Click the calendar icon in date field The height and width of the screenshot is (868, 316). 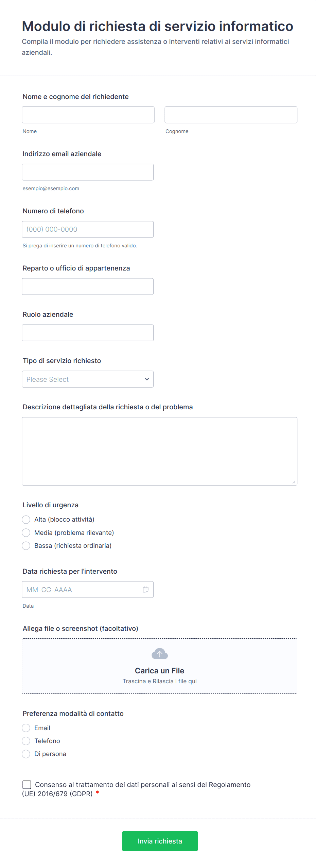click(146, 589)
